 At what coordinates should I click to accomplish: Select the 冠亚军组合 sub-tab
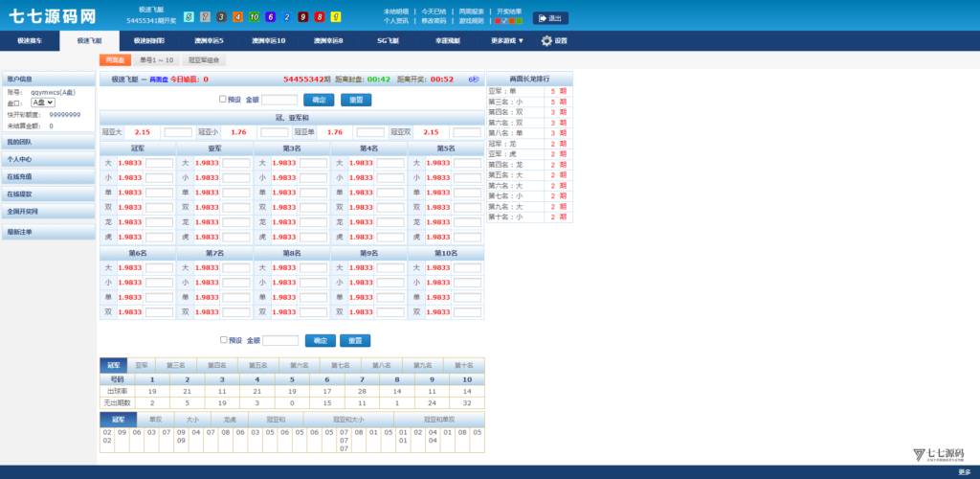(x=204, y=60)
